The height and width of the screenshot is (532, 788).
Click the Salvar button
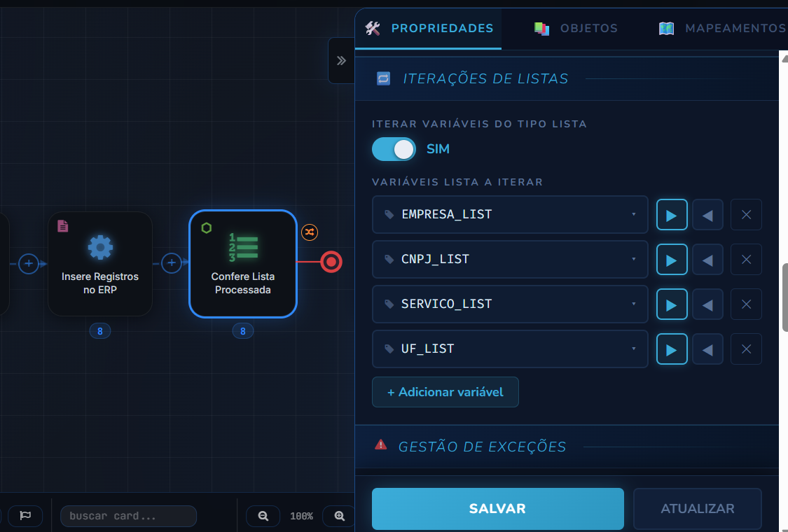pyautogui.click(x=497, y=509)
